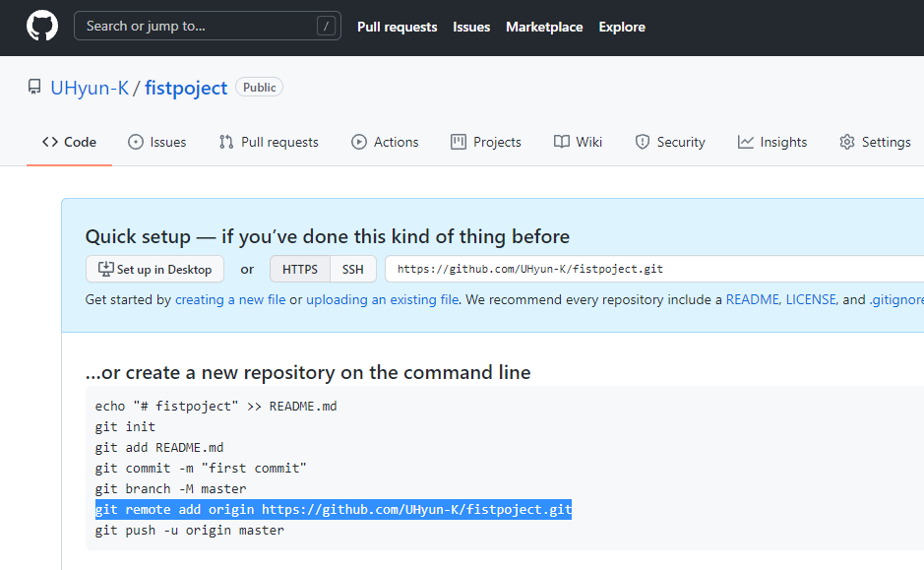Viewport: 924px width, 570px height.
Task: Click the git push -u origin master line
Action: pyautogui.click(x=189, y=530)
